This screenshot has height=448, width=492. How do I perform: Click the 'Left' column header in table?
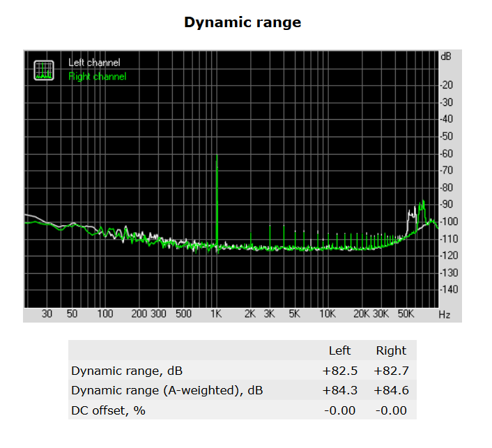[339, 350]
